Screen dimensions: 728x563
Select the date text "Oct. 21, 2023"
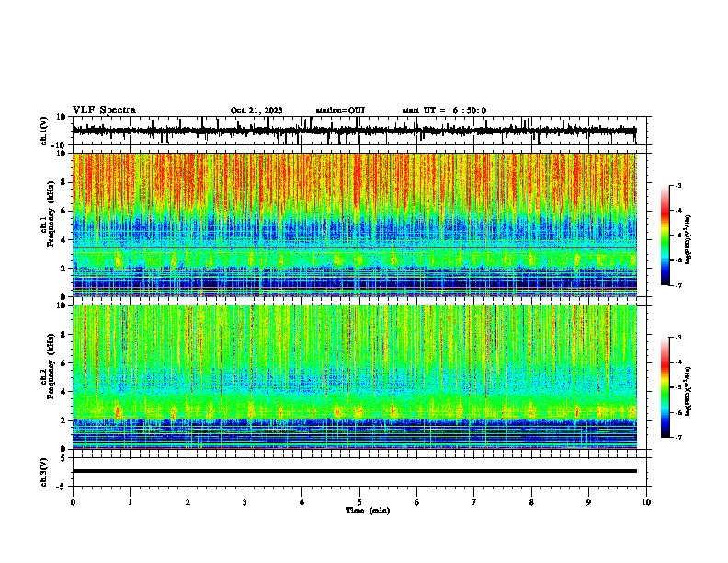(x=256, y=110)
